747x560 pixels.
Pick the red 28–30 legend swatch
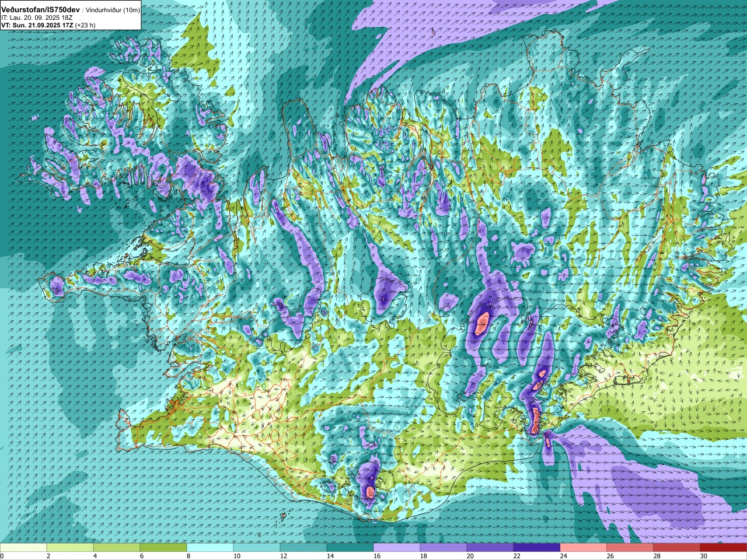coord(677,548)
